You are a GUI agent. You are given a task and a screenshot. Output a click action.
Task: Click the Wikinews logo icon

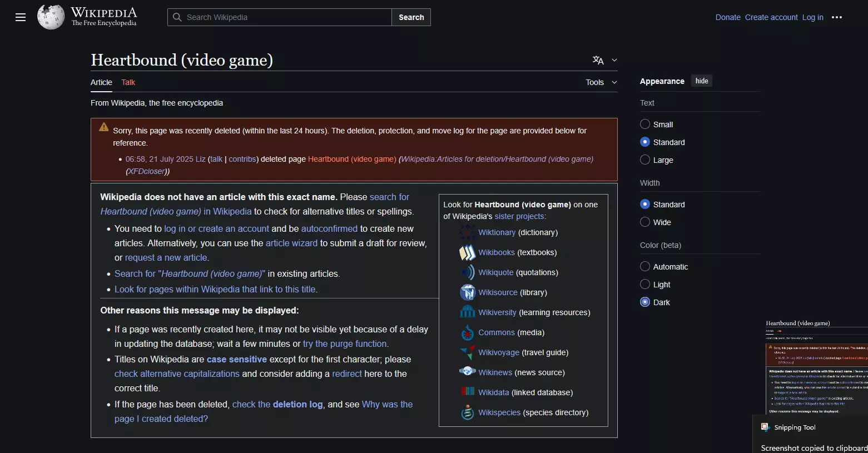[468, 372]
